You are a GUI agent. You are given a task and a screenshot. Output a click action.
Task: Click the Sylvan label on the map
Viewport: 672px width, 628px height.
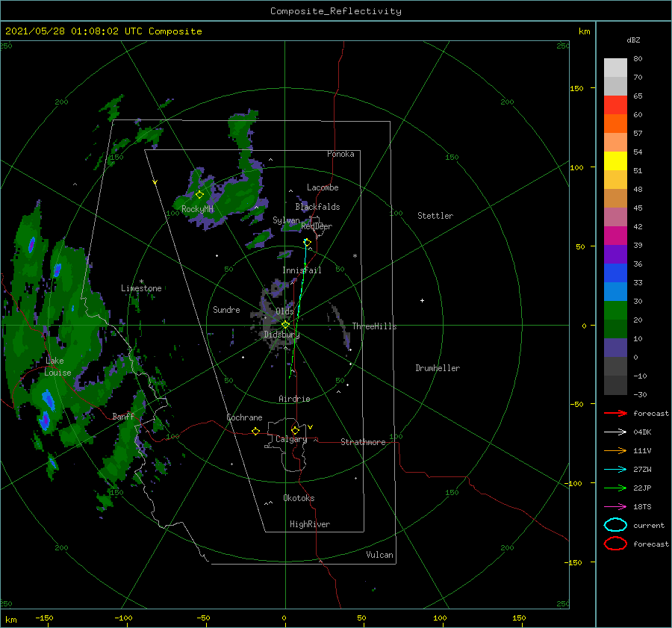286,220
